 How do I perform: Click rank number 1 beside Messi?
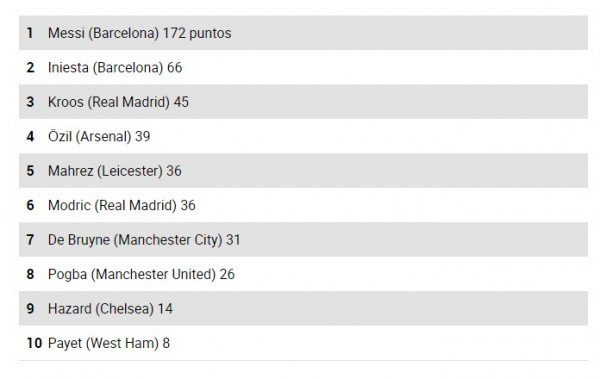click(x=30, y=33)
